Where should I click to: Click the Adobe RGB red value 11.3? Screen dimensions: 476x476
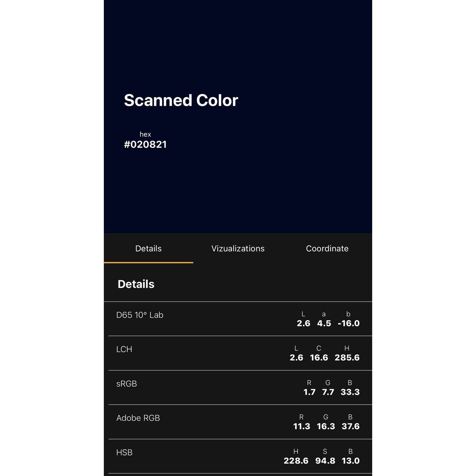tap(301, 426)
